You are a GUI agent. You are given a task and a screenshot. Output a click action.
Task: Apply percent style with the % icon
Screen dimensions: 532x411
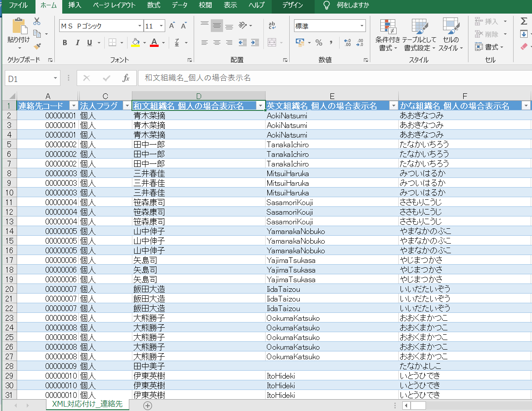[319, 43]
